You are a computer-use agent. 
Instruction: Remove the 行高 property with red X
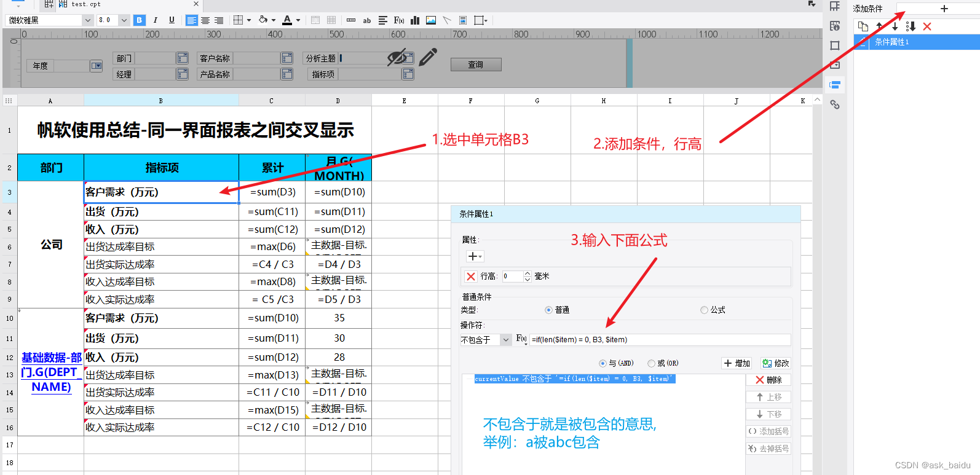(471, 277)
